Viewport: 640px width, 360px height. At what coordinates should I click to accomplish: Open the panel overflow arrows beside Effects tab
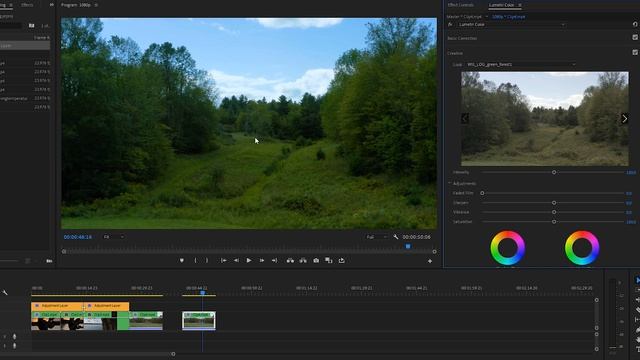click(52, 5)
